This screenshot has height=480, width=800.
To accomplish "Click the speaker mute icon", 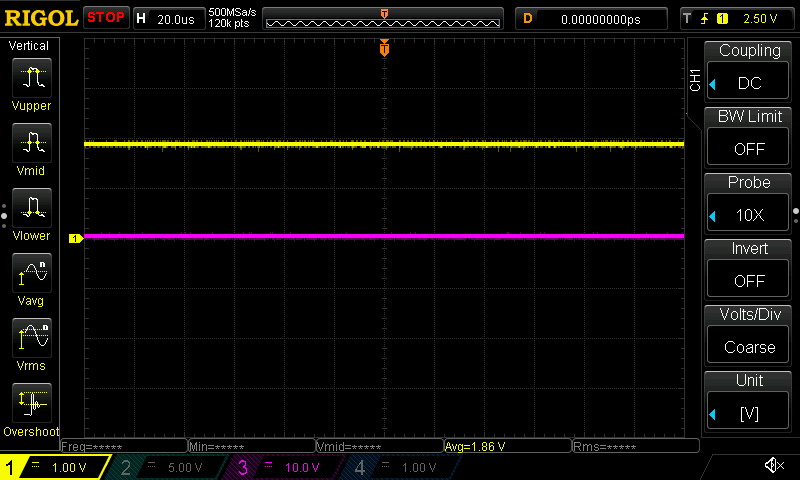I will [x=774, y=465].
